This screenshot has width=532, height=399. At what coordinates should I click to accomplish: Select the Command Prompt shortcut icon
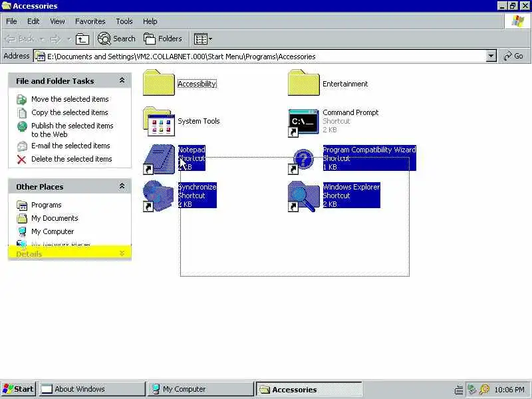click(x=303, y=122)
